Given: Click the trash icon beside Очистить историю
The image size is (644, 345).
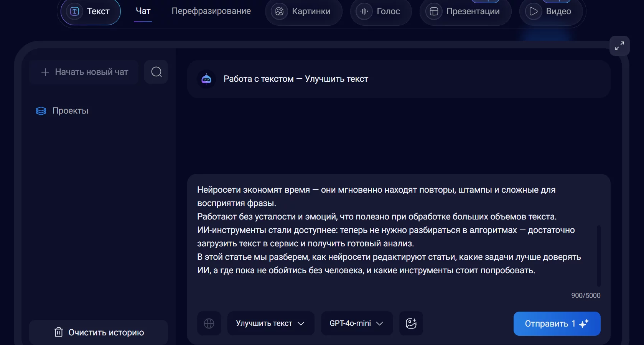Looking at the screenshot, I should pos(59,332).
